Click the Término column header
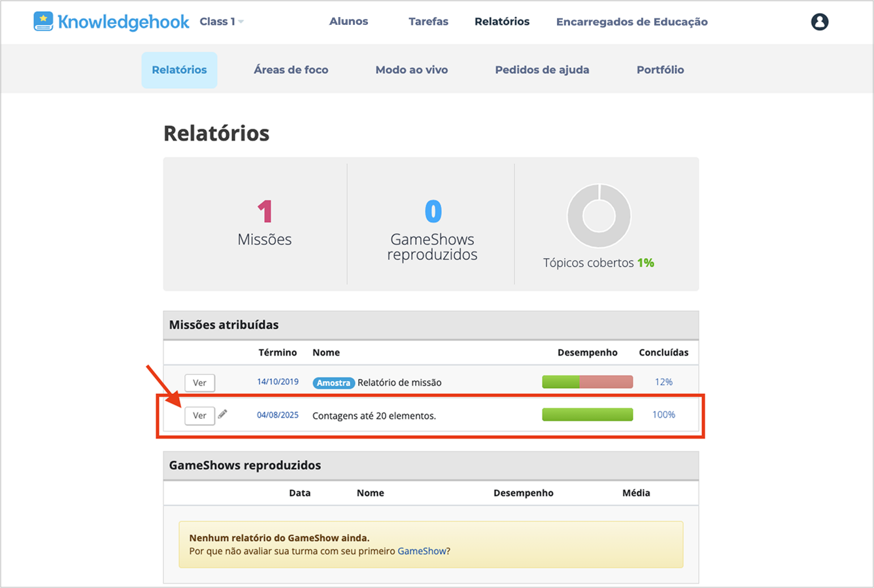 click(x=278, y=352)
